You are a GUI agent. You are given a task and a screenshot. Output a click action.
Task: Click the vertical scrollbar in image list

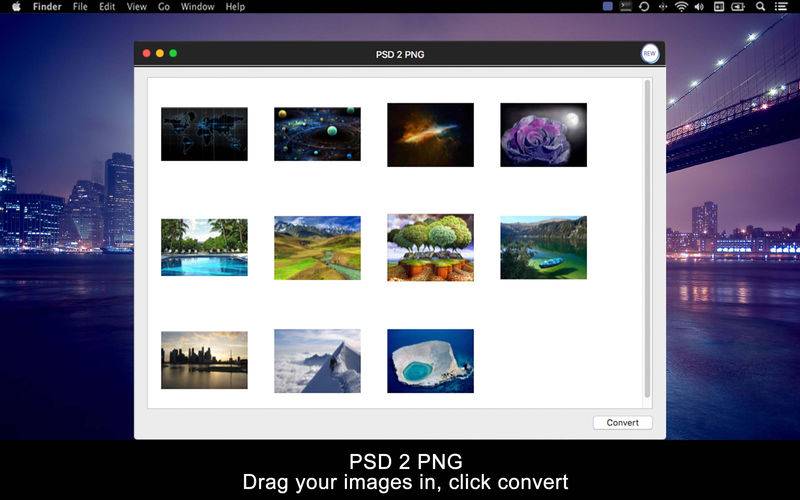click(x=647, y=238)
